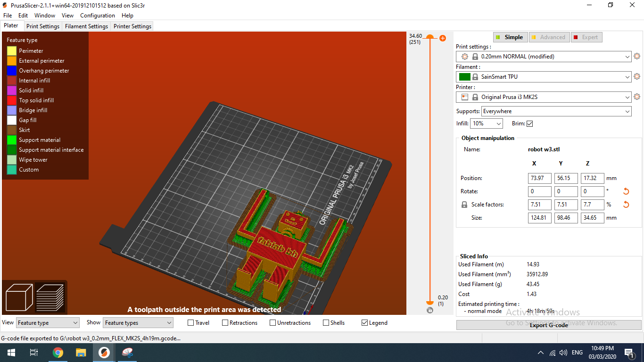644x362 pixels.
Task: Click the Export G-code button
Action: coord(549,325)
